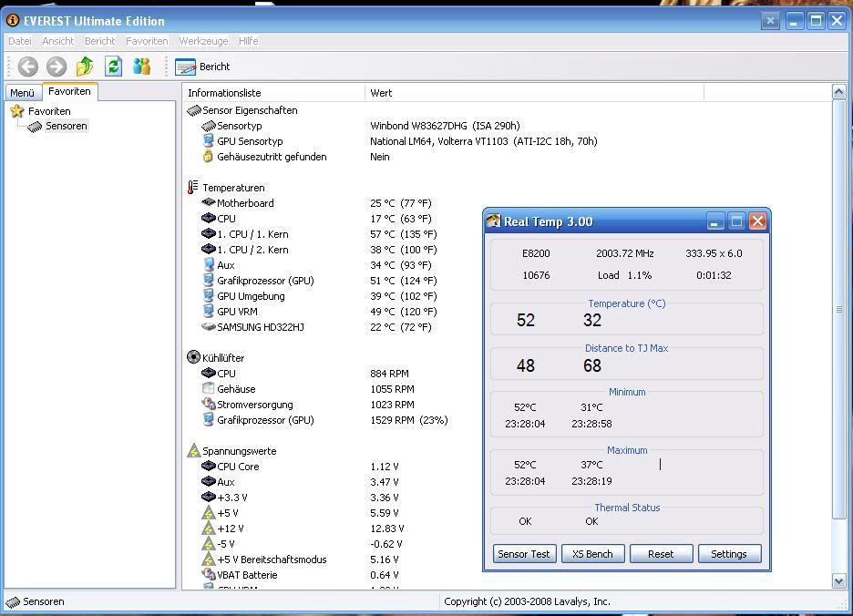Click the Stromversorgung fan icon
Screen dimensions: 853x616
pyautogui.click(x=209, y=404)
